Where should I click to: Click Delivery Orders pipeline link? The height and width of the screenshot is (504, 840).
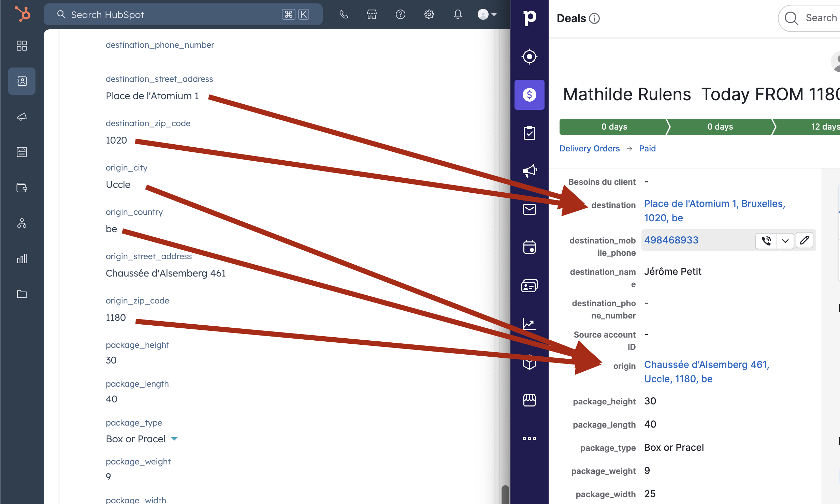[x=589, y=148]
